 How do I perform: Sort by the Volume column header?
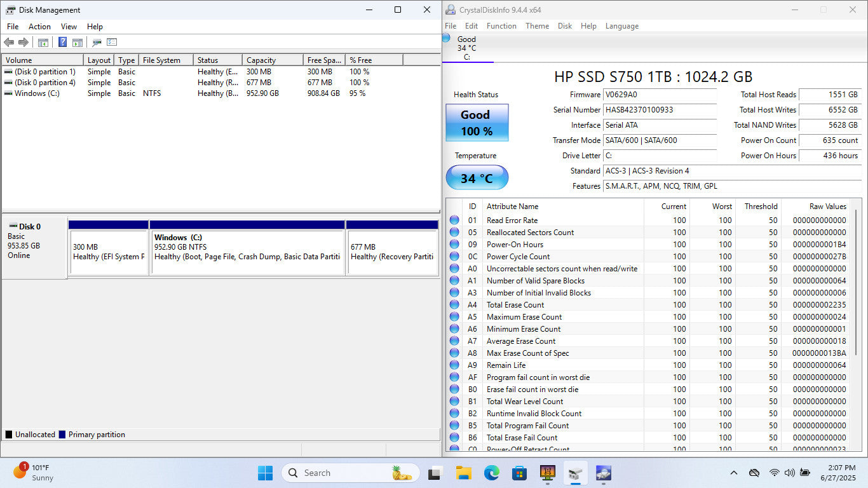[x=43, y=60]
